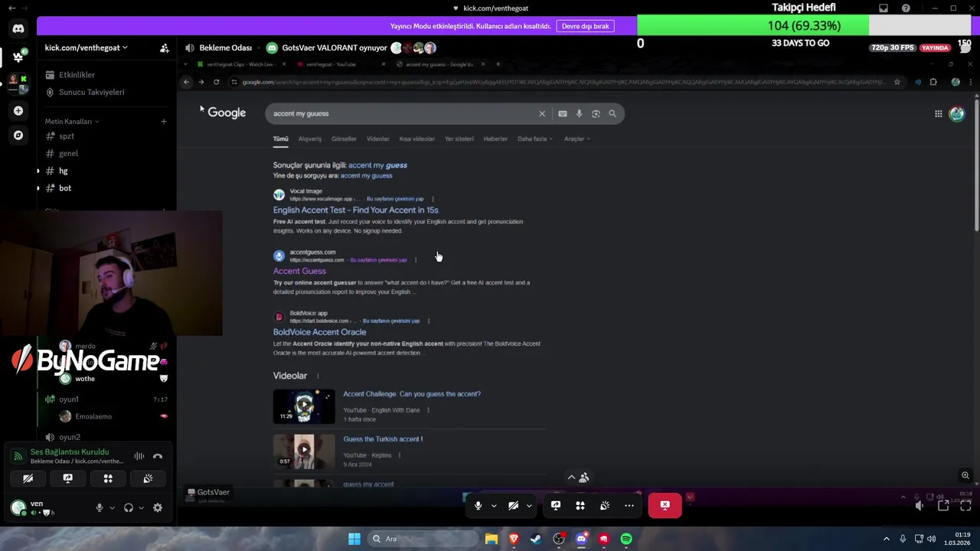
Task: Disconnect from voice using hang-up icon
Action: pyautogui.click(x=158, y=456)
